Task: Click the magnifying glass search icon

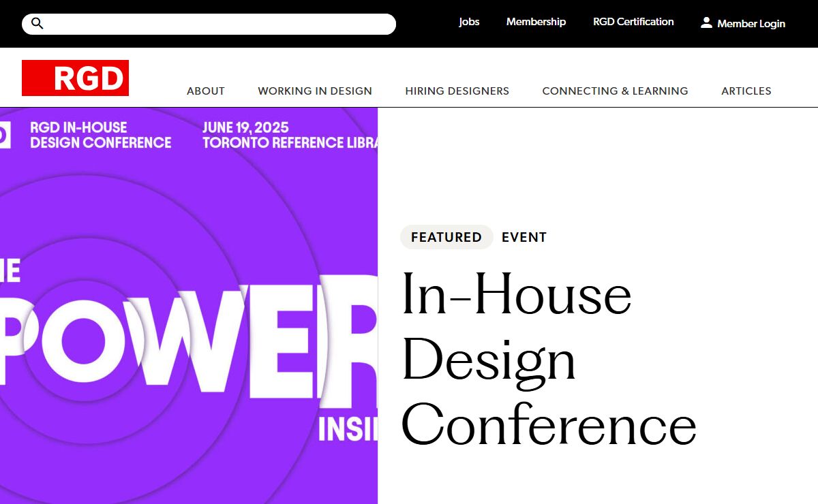Action: (37, 24)
